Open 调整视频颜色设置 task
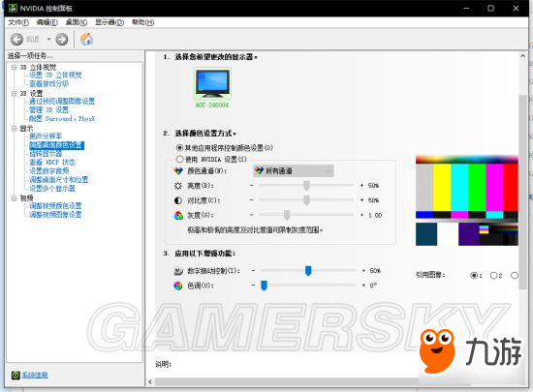The image size is (533, 392). (55, 206)
